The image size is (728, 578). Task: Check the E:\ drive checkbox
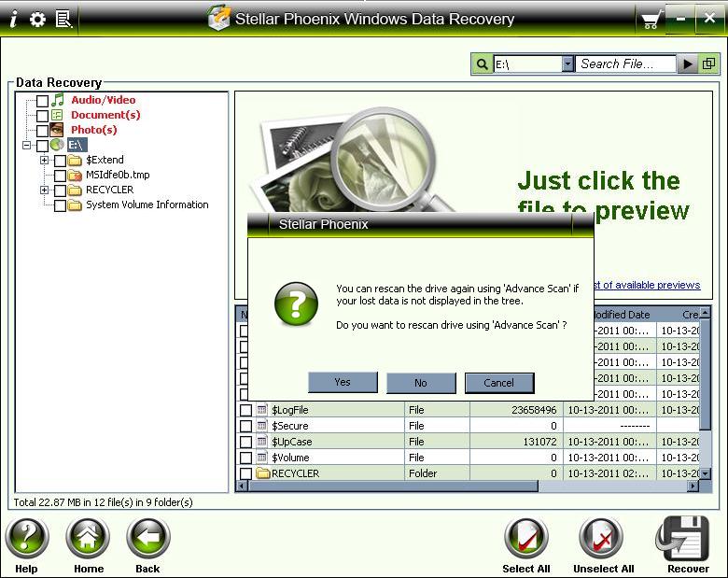point(42,146)
